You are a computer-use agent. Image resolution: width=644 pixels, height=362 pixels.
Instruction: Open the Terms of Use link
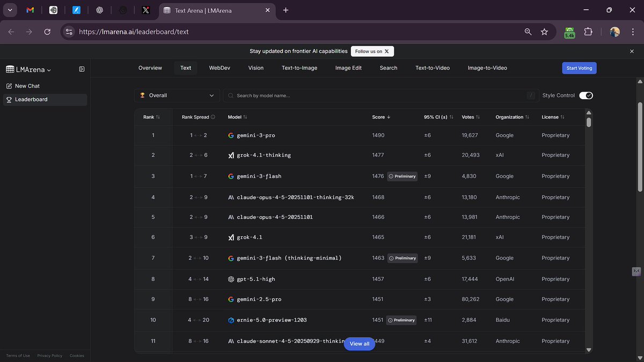pos(18,356)
